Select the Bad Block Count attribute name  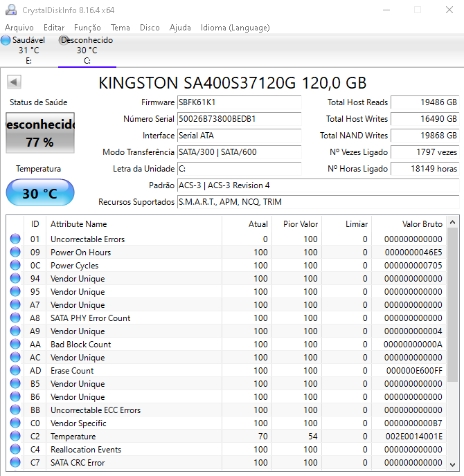click(80, 345)
